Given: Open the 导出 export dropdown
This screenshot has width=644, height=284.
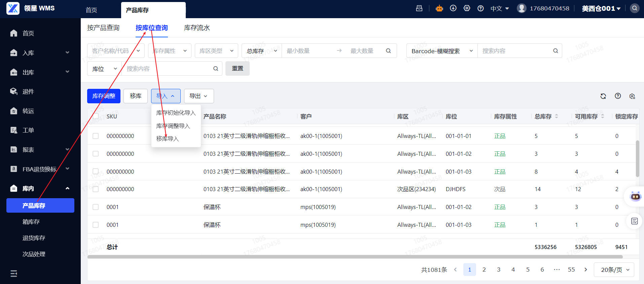Looking at the screenshot, I should coord(199,96).
